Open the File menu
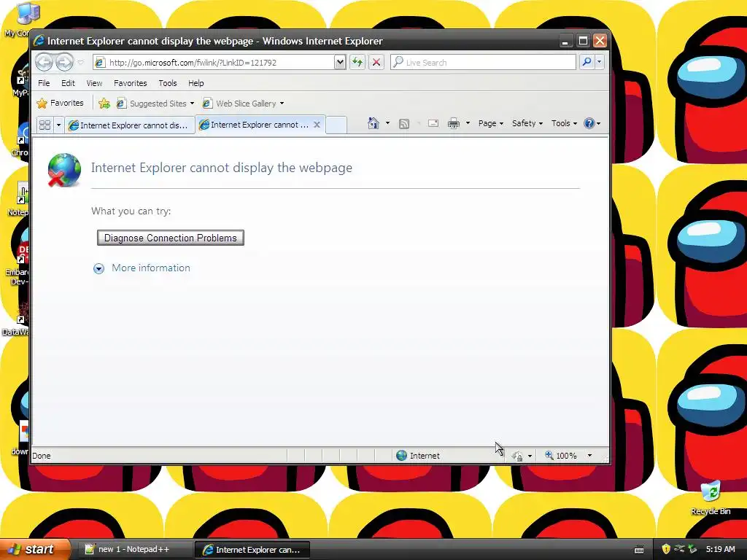747x560 pixels. (44, 83)
